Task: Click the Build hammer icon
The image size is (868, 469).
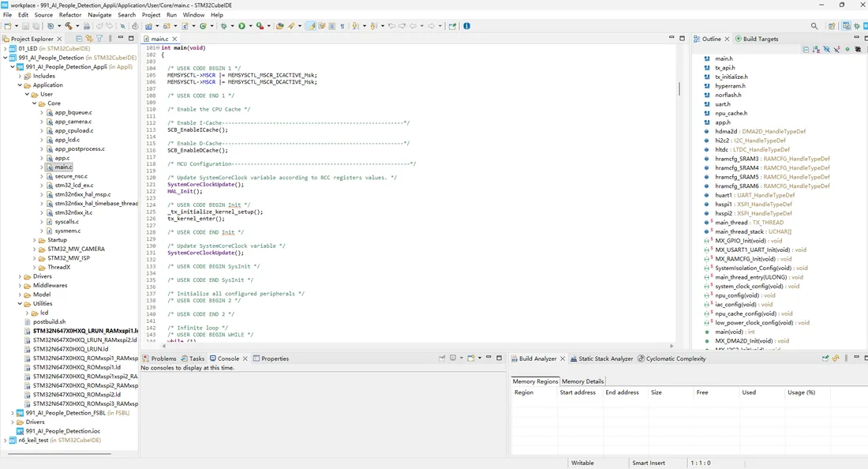Action: click(69, 26)
